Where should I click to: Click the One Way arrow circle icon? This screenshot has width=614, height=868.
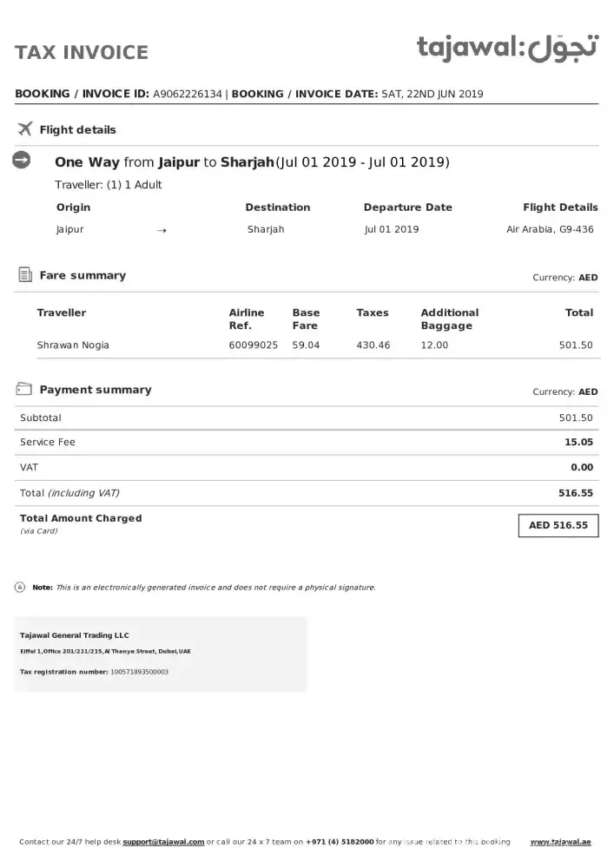(x=22, y=161)
